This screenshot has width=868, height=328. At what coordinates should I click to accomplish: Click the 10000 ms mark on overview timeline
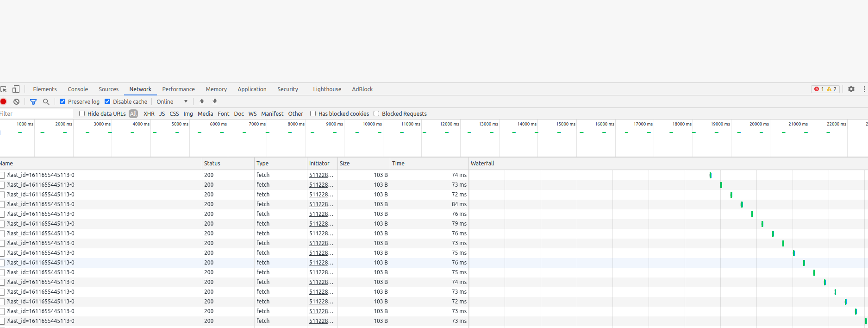[x=372, y=124]
